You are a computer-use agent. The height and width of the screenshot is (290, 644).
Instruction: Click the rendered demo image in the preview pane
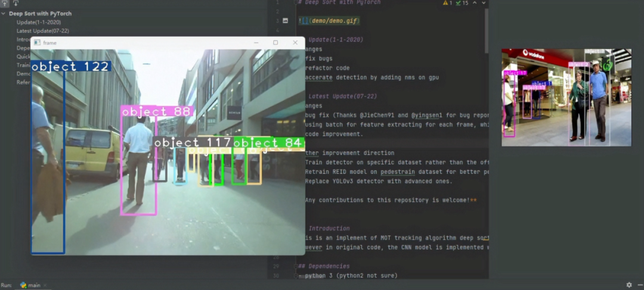(566, 98)
